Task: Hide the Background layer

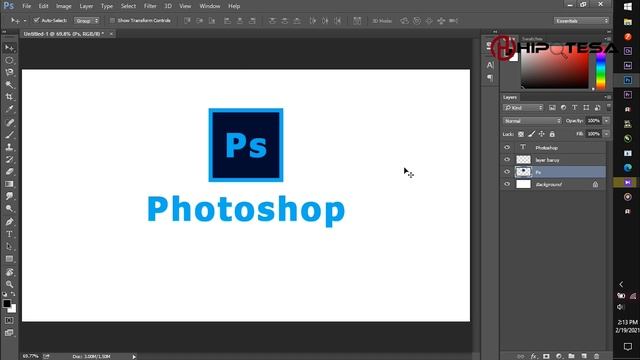Action: (507, 184)
